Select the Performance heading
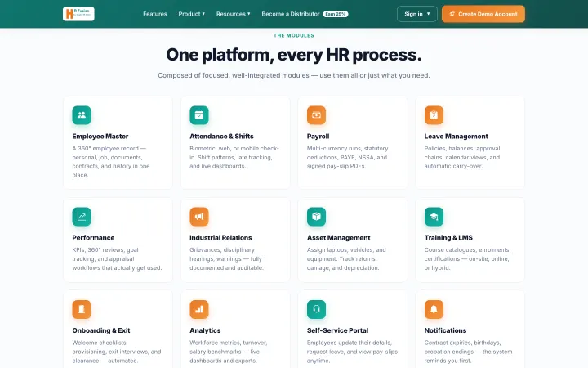Image resolution: width=588 pixels, height=368 pixels. (x=93, y=238)
